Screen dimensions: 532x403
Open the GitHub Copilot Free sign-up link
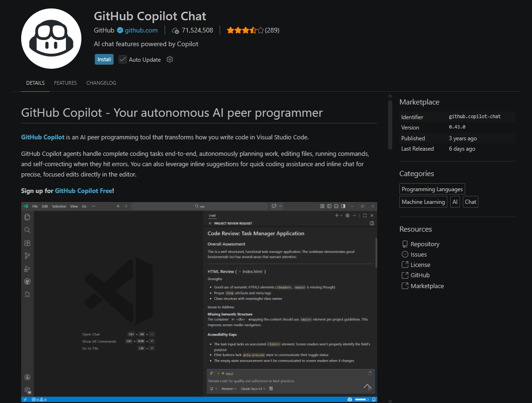tap(83, 191)
